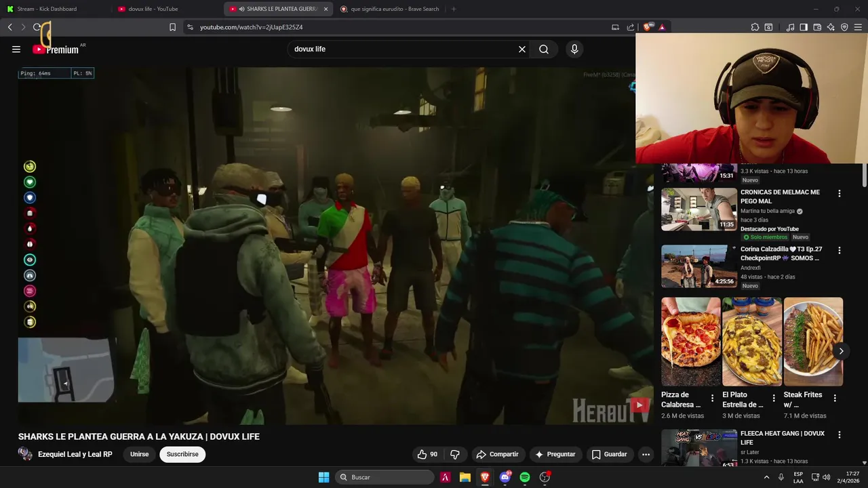The height and width of the screenshot is (488, 868).
Task: Open Discord from the taskbar
Action: 505,477
